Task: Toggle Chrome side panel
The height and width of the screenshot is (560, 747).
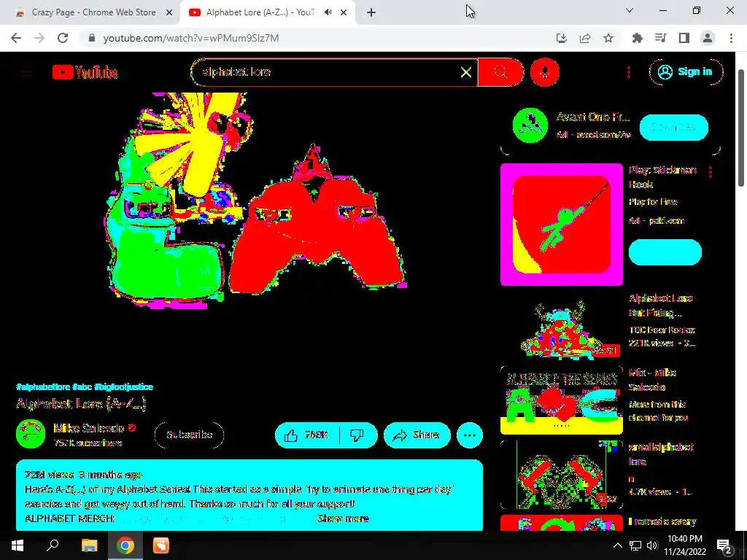Action: [684, 38]
